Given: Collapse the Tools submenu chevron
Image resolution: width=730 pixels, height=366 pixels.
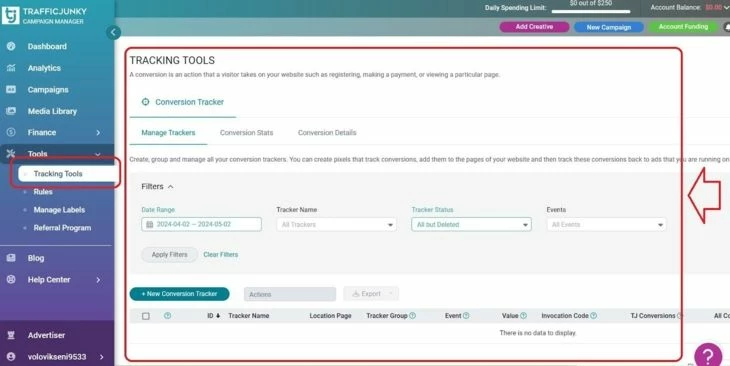Looking at the screenshot, I should click(98, 154).
